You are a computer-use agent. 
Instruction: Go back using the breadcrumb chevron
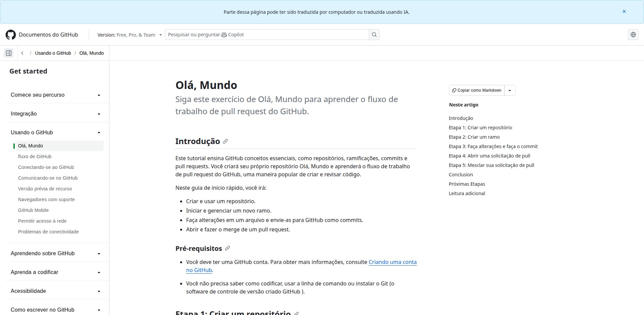(22, 53)
